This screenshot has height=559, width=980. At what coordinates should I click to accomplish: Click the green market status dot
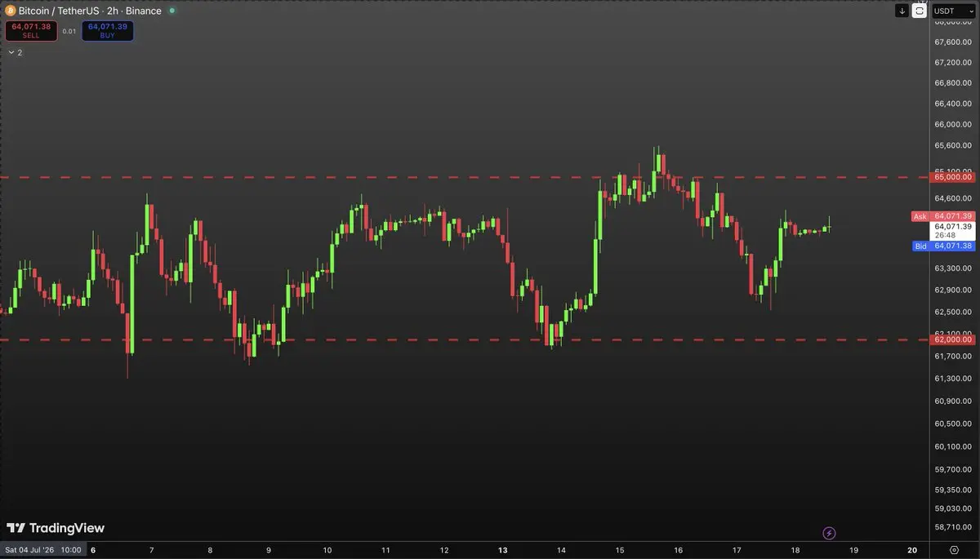(x=171, y=11)
